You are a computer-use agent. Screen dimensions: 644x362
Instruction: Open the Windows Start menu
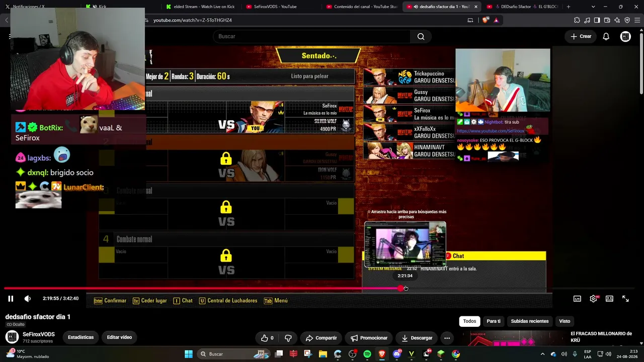click(189, 354)
